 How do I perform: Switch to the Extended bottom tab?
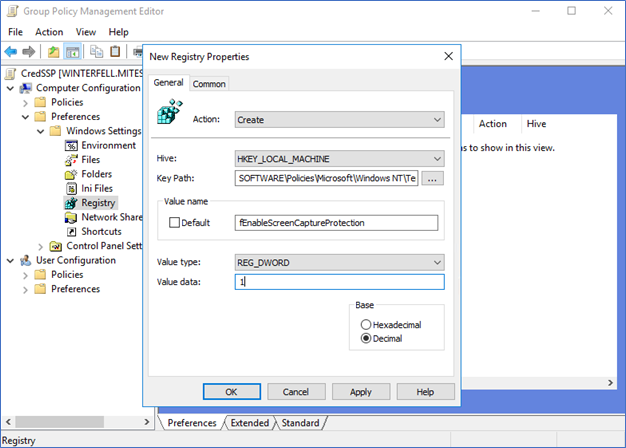click(x=250, y=423)
